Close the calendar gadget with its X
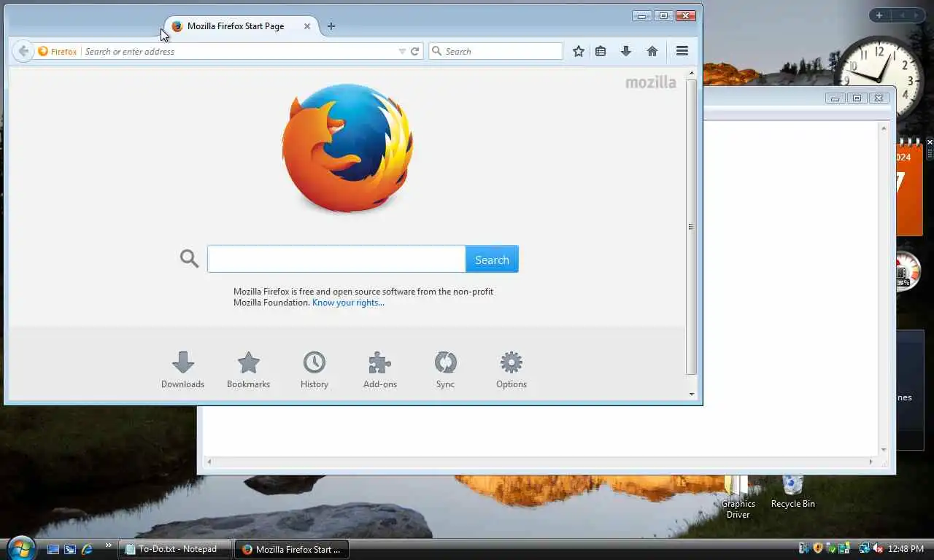This screenshot has width=934, height=560. (930, 142)
